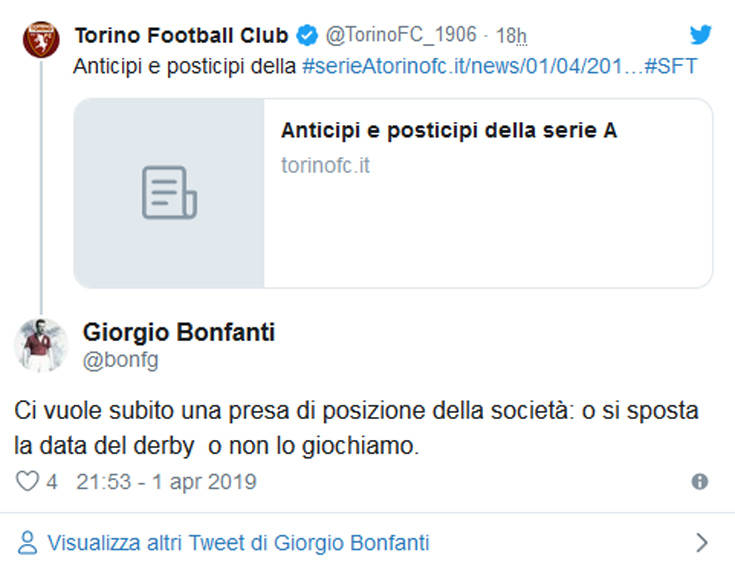The width and height of the screenshot is (735, 564).
Task: Click the document icon in the link card
Action: (168, 193)
